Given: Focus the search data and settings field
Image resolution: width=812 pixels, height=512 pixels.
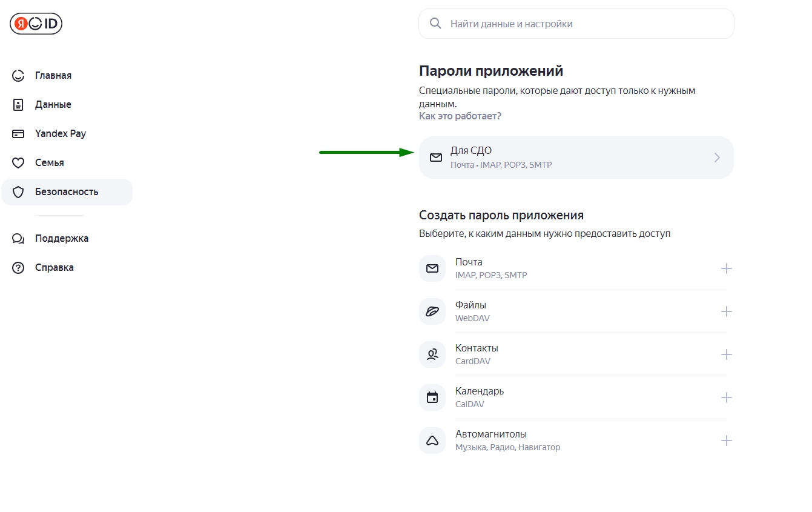Looking at the screenshot, I should click(x=576, y=24).
